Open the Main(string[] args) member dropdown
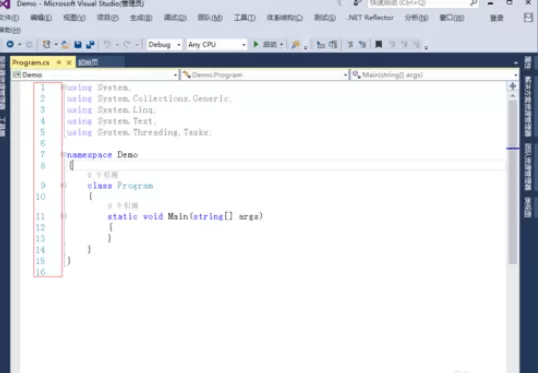This screenshot has width=538, height=373. [x=434, y=75]
